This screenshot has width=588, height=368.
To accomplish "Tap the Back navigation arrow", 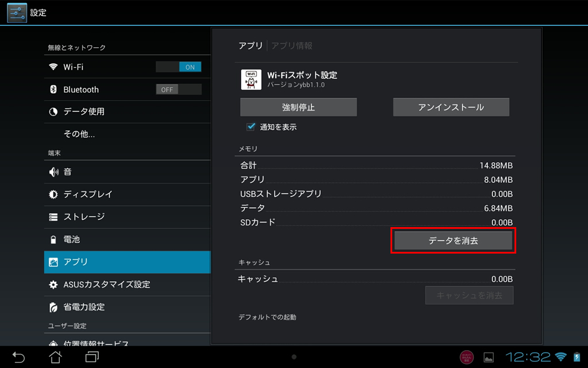I will (x=18, y=356).
